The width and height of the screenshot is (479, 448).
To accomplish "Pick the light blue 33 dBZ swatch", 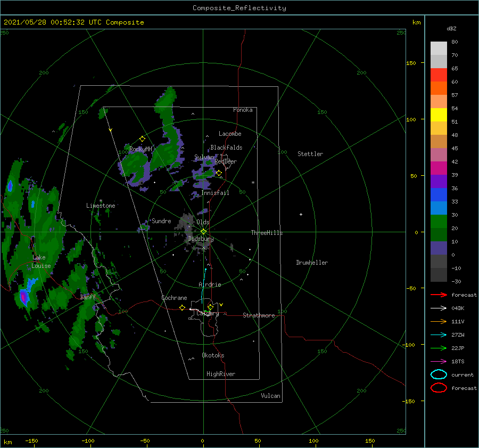I will [439, 208].
